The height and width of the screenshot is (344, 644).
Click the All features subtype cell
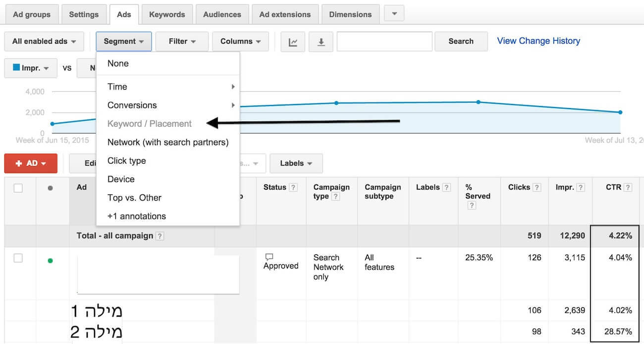[379, 262]
